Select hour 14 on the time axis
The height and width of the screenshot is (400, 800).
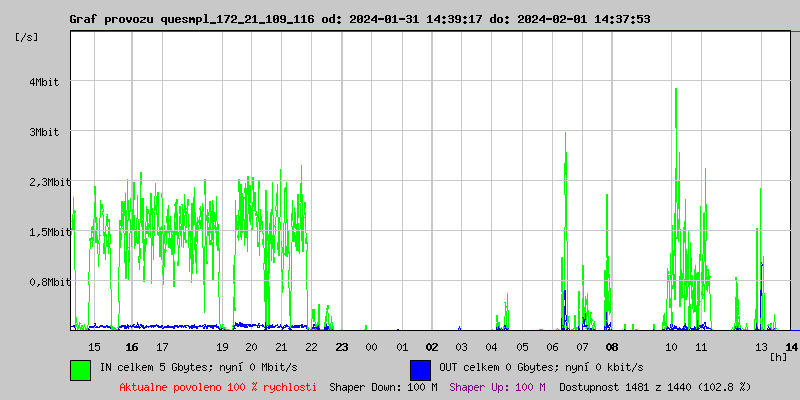point(791,347)
